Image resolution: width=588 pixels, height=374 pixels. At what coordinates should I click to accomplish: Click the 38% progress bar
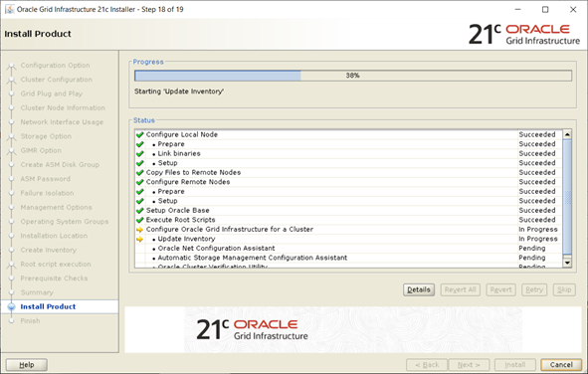point(353,76)
